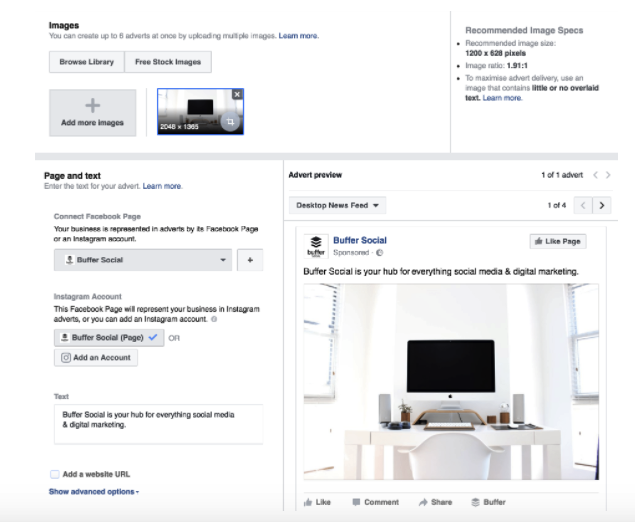Open Buffer Social page name link in preview
The image size is (635, 522).
[360, 240]
